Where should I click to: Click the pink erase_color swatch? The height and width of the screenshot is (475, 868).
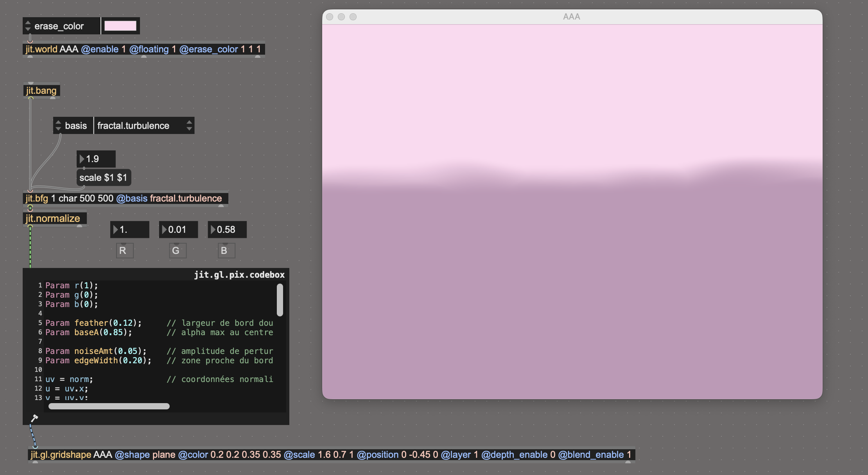120,26
